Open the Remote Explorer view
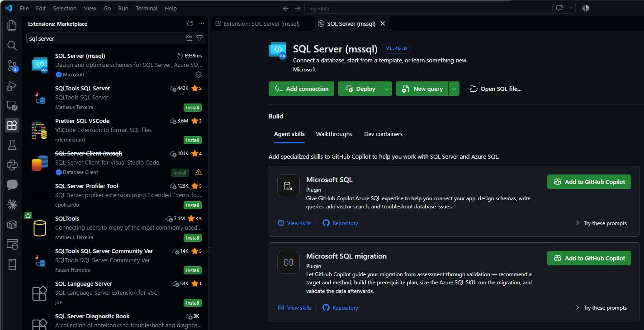 pyautogui.click(x=12, y=106)
